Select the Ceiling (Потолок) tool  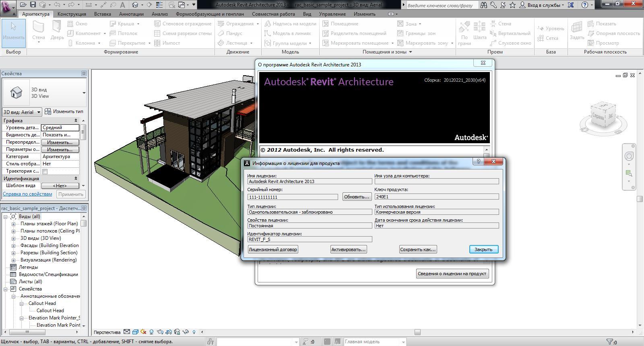(x=124, y=33)
